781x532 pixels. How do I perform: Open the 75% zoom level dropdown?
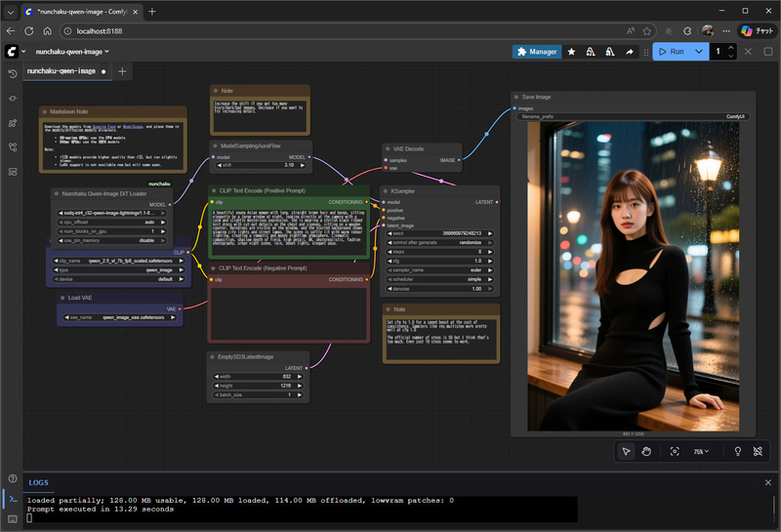(x=701, y=451)
